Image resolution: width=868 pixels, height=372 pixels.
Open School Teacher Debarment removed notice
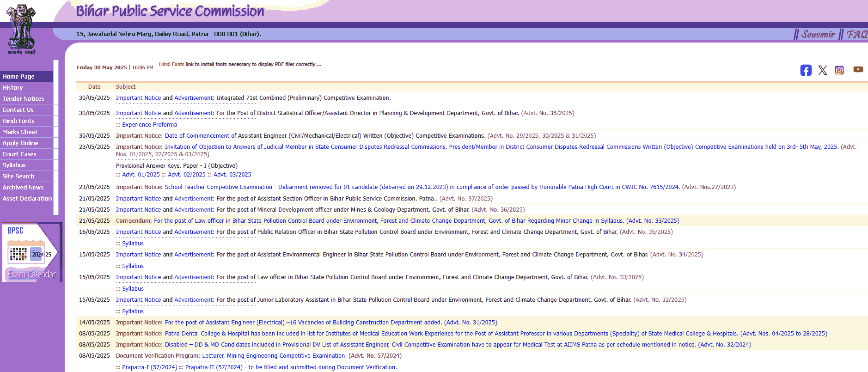pyautogui.click(x=422, y=187)
